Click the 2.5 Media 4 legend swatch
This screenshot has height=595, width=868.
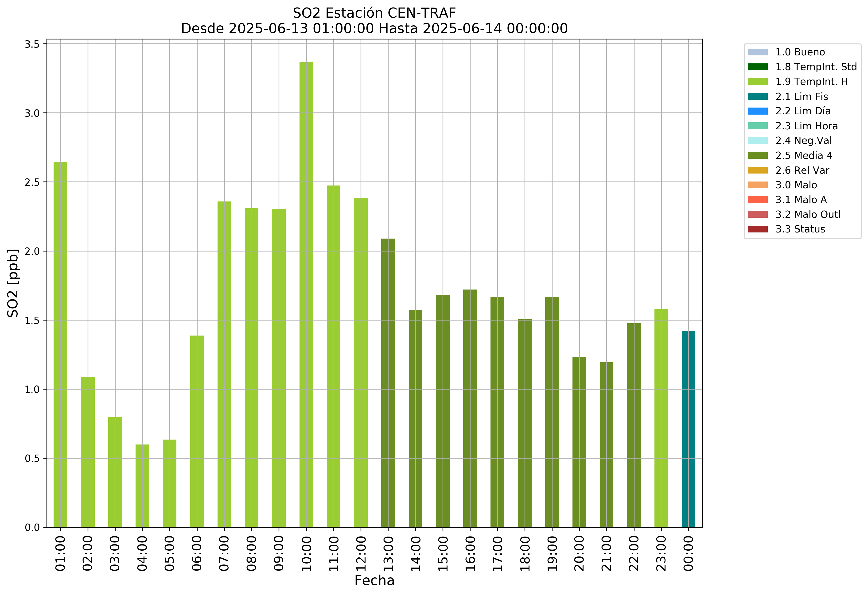tap(757, 156)
